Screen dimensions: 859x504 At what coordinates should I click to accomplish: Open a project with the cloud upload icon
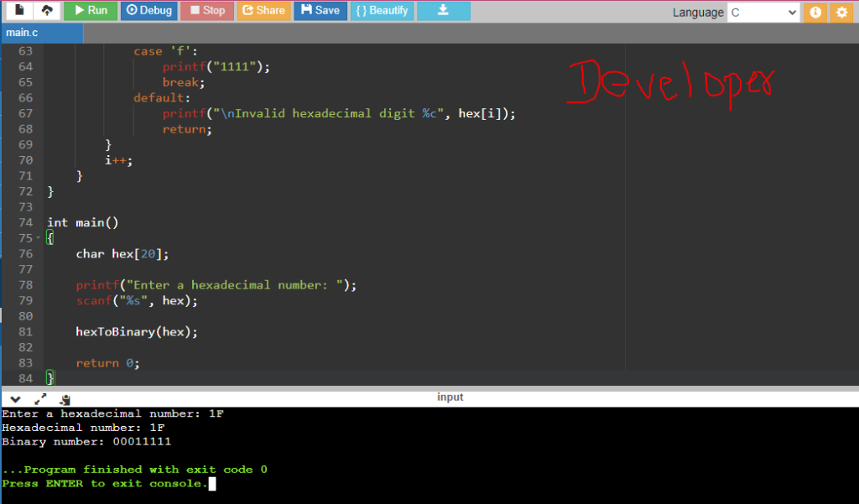pos(46,10)
